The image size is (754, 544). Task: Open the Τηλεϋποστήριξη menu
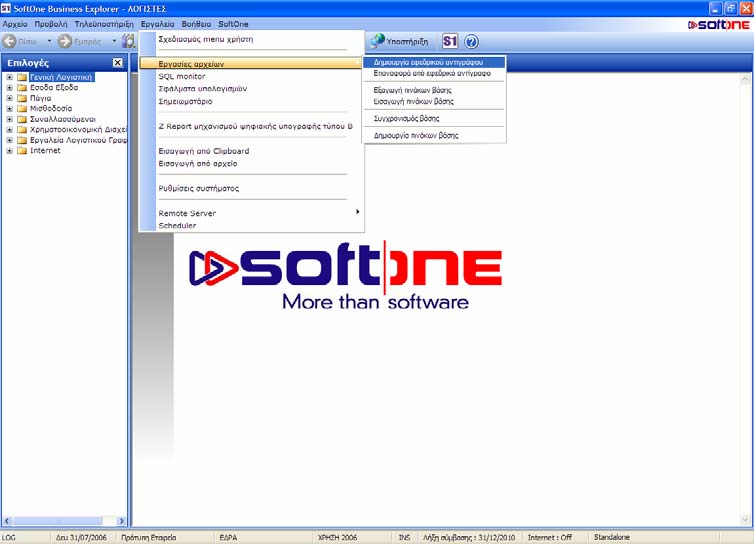pyautogui.click(x=104, y=24)
